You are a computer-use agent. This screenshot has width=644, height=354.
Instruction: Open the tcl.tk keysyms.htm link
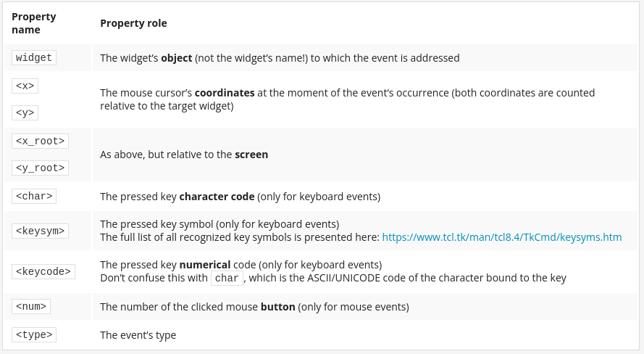tap(501, 237)
